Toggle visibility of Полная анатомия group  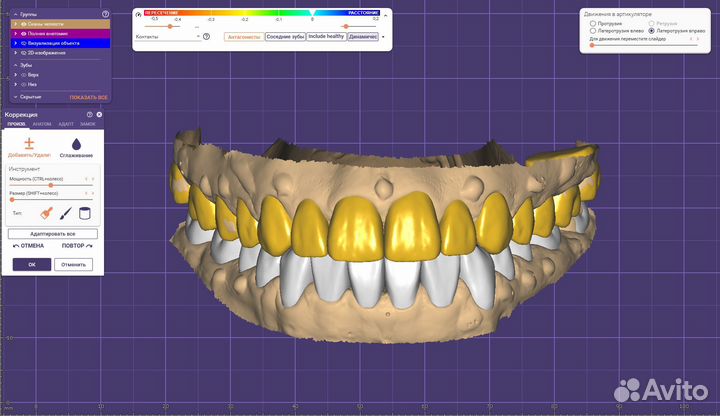[x=23, y=33]
